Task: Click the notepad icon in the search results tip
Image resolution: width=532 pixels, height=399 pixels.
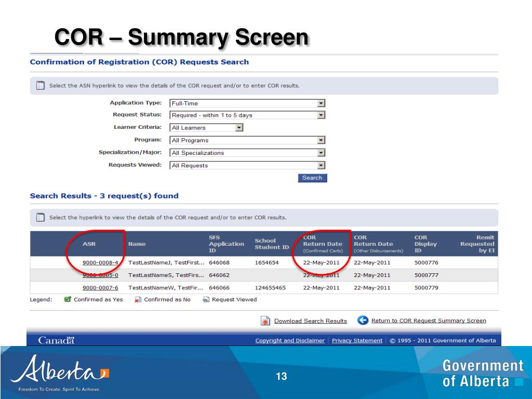Action: [41, 217]
